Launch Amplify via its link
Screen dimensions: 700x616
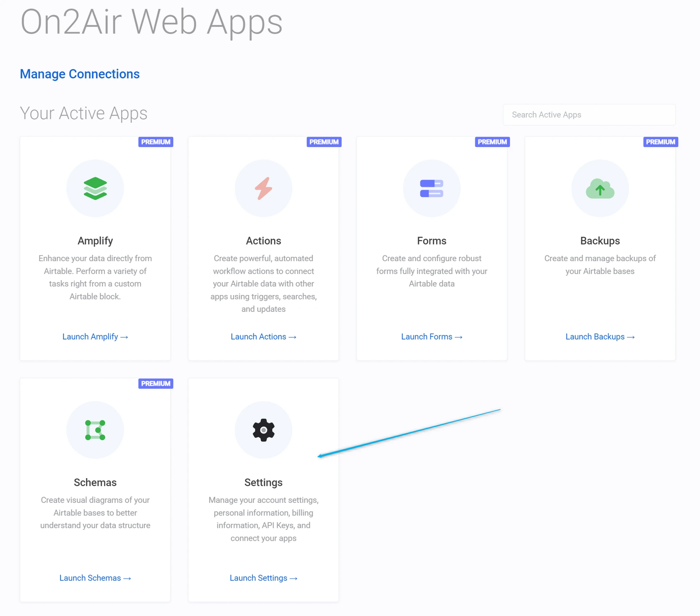pos(95,337)
